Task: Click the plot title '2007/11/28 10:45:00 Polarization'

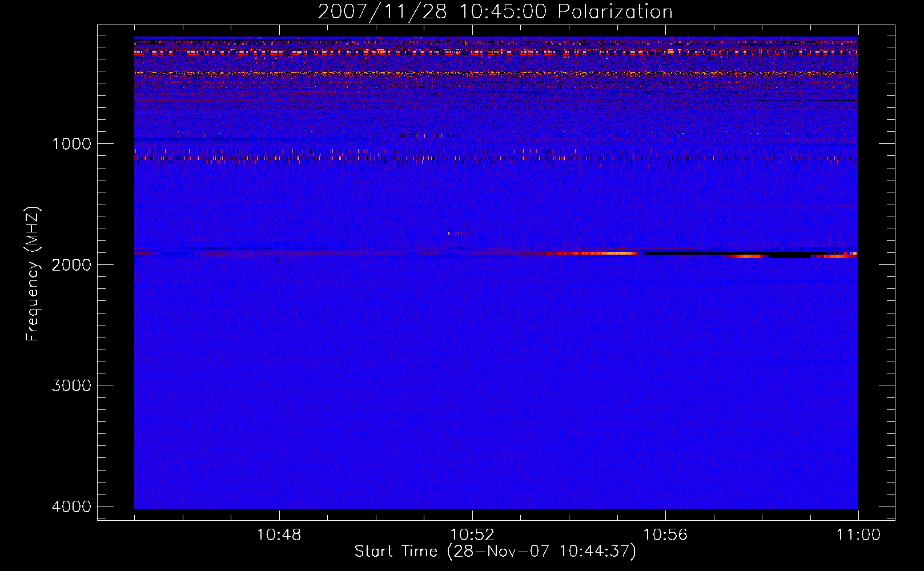Action: tap(495, 11)
